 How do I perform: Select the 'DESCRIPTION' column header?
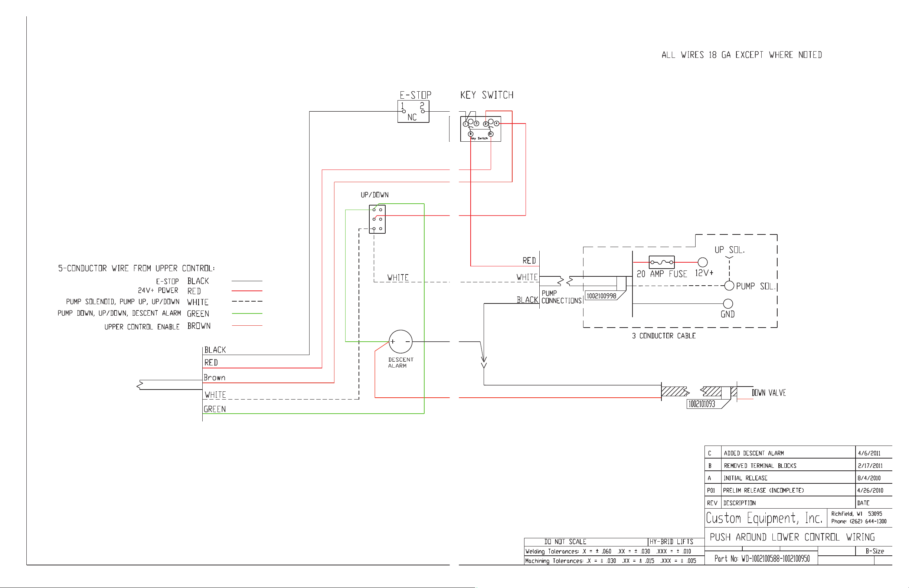point(739,503)
